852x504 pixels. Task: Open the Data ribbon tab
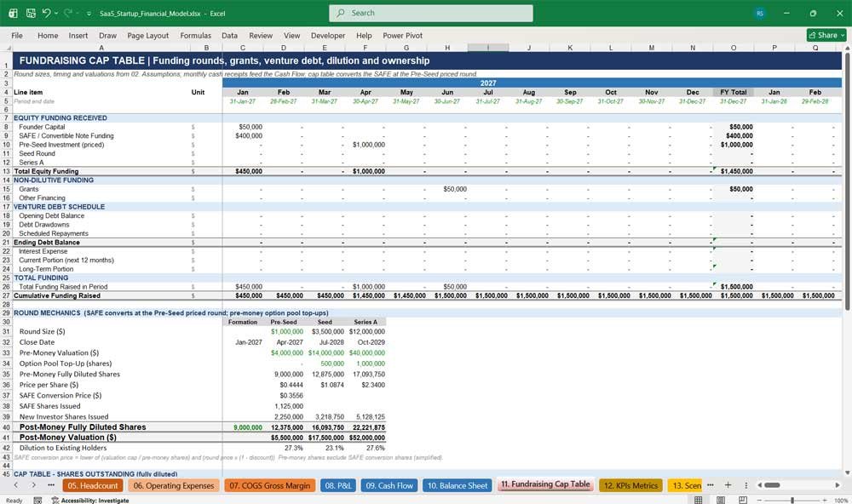[x=229, y=35]
